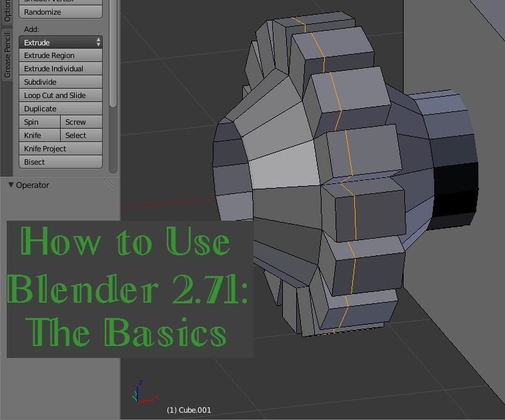505x420 pixels.
Task: Open the Options vertical tab
Action: coord(7,11)
